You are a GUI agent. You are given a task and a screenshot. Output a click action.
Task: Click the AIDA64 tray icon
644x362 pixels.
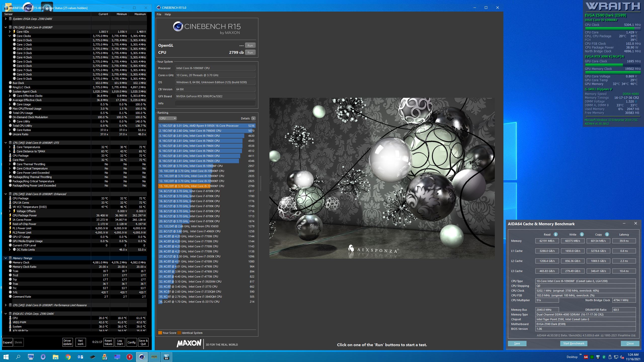pyautogui.click(x=586, y=357)
